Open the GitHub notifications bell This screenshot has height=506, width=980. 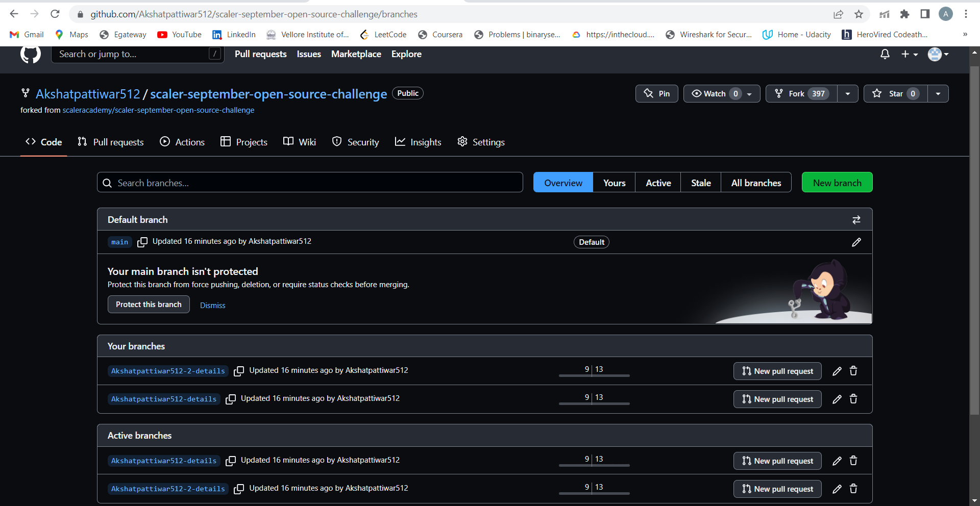coord(885,54)
